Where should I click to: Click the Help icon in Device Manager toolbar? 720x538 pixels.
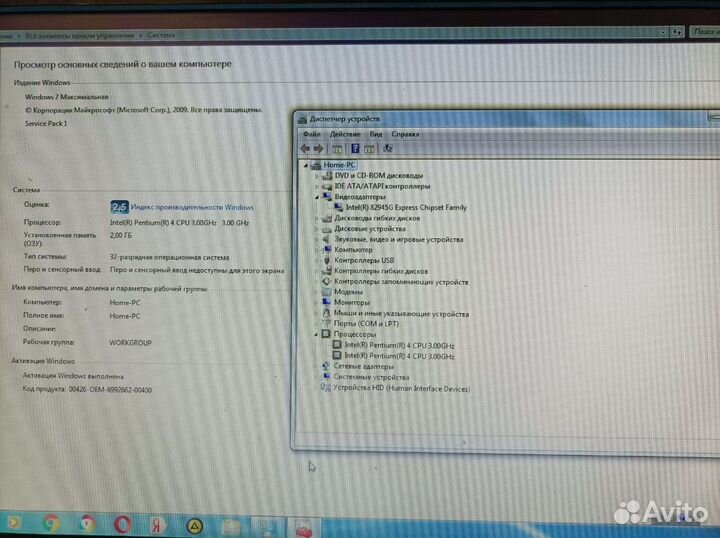click(x=354, y=148)
